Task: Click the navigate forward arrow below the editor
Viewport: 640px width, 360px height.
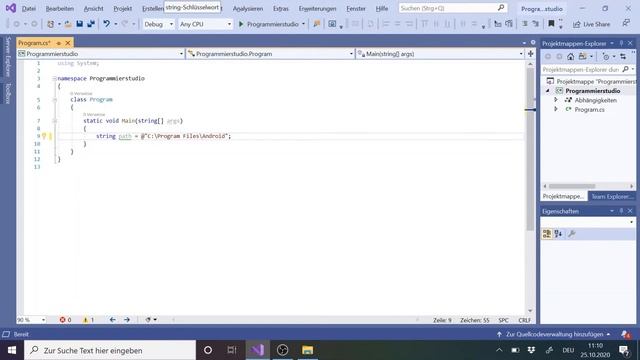Action: (x=127, y=320)
